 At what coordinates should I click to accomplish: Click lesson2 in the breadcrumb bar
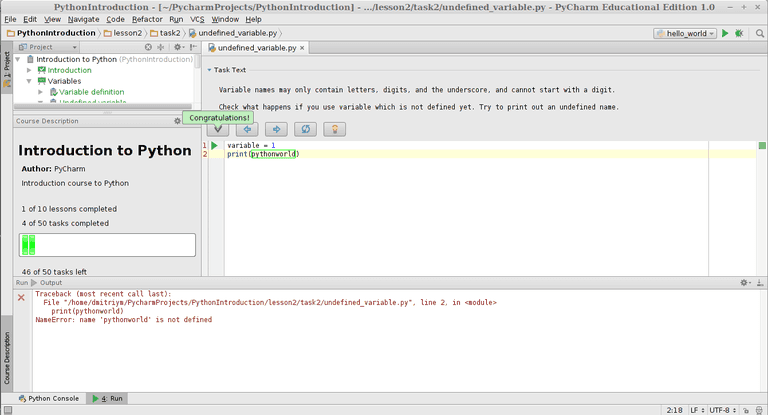click(123, 33)
